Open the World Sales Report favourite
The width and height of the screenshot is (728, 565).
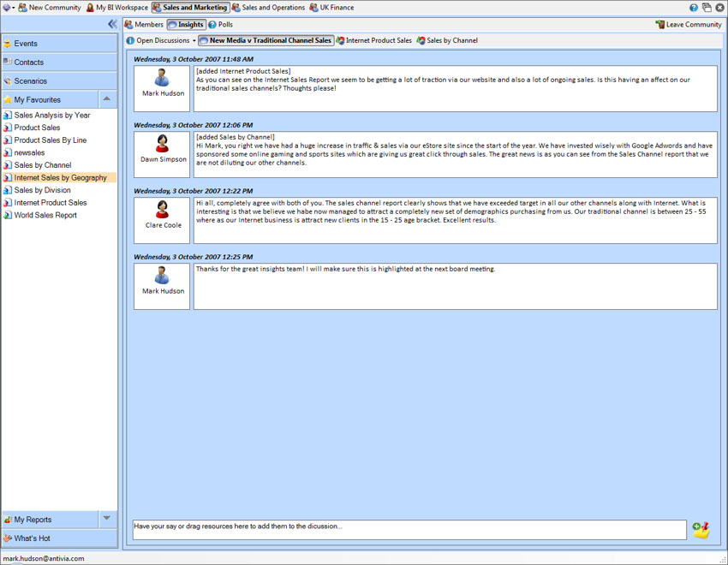pyautogui.click(x=45, y=216)
